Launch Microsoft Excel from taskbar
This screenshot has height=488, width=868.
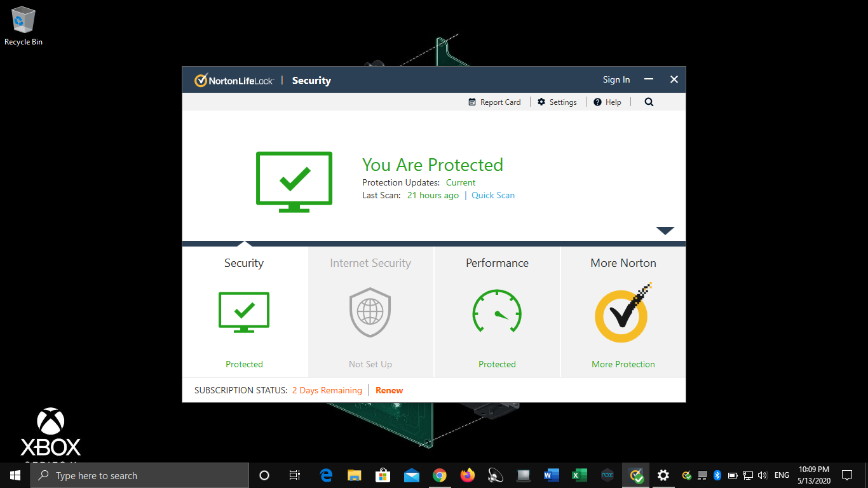(579, 475)
